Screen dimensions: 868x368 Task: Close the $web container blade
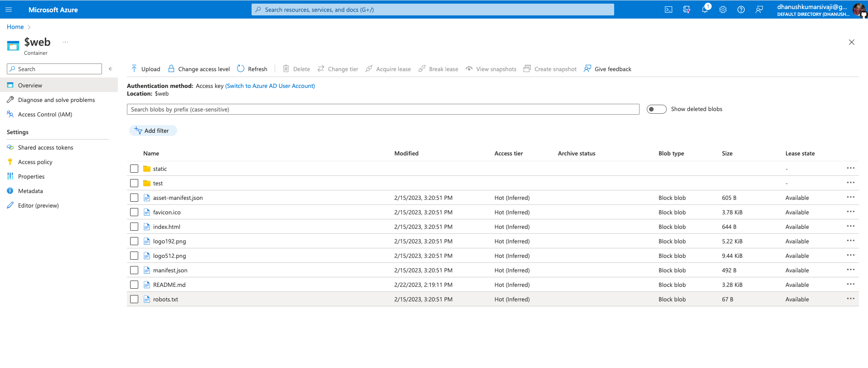point(852,42)
